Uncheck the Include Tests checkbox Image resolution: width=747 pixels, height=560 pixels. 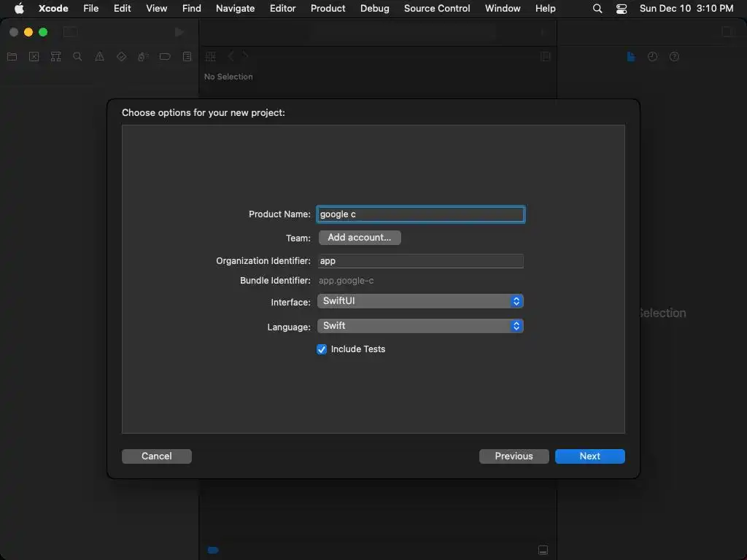pyautogui.click(x=322, y=349)
